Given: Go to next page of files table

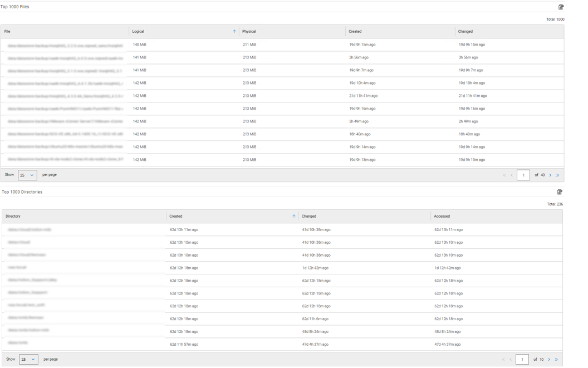Looking at the screenshot, I should (x=551, y=175).
